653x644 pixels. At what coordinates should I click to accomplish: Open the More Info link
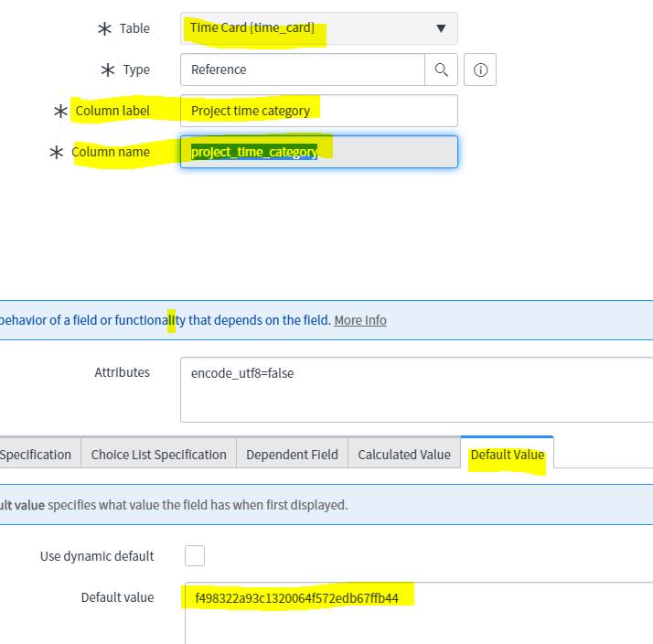pyautogui.click(x=360, y=320)
